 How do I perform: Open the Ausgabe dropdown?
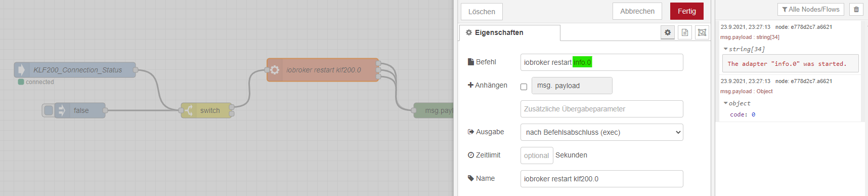pyautogui.click(x=602, y=132)
